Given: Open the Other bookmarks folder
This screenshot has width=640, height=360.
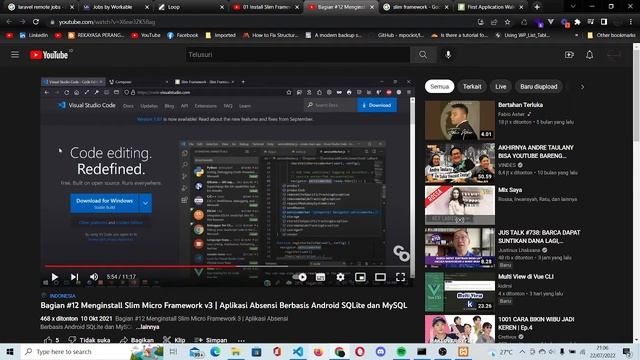Looking at the screenshot, I should point(611,36).
